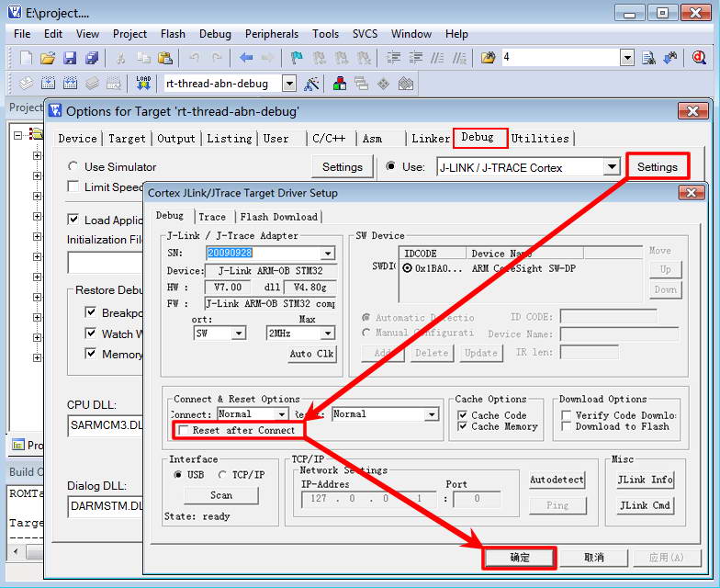Uncheck the Cache Code checkbox

[x=463, y=415]
